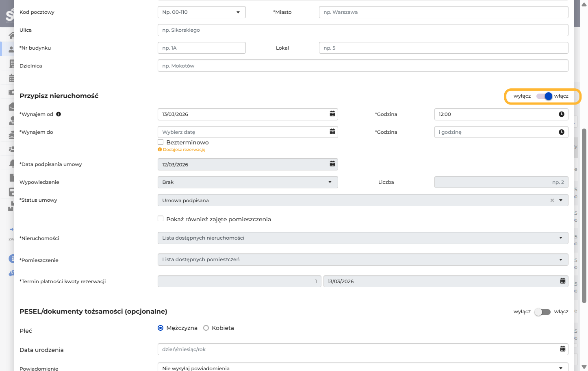The image size is (588, 371).
Task: Open the Powiadomienie dropdown
Action: [x=363, y=367]
